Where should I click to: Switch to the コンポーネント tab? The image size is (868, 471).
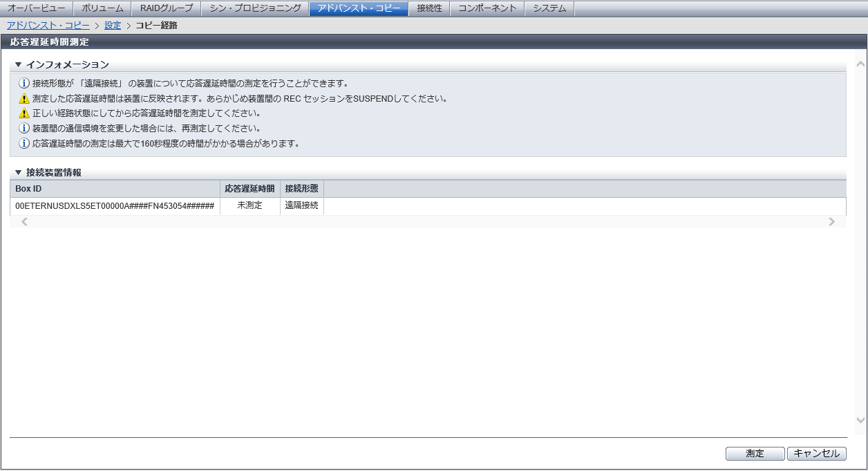click(x=487, y=8)
